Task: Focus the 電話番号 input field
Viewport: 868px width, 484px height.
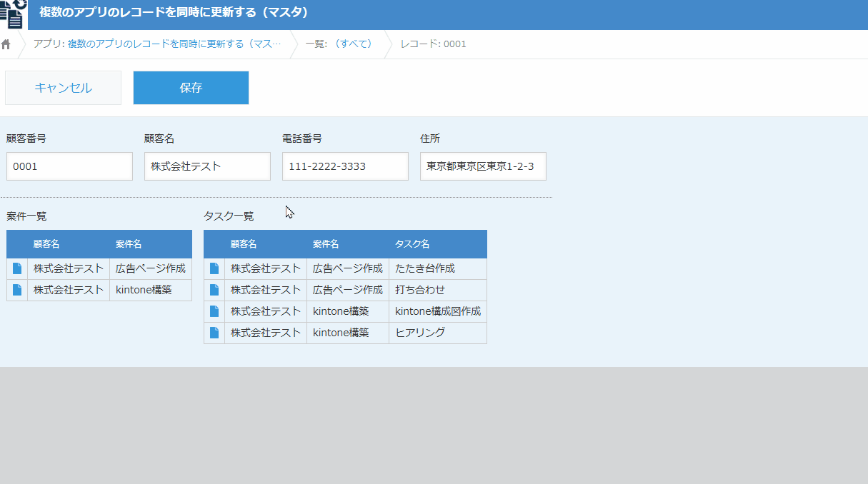Action: tap(345, 166)
